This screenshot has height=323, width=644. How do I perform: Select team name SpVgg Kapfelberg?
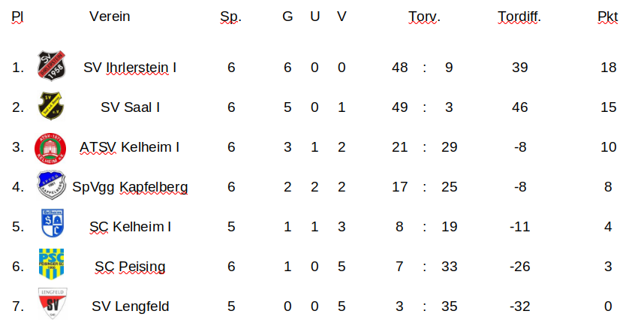(130, 186)
